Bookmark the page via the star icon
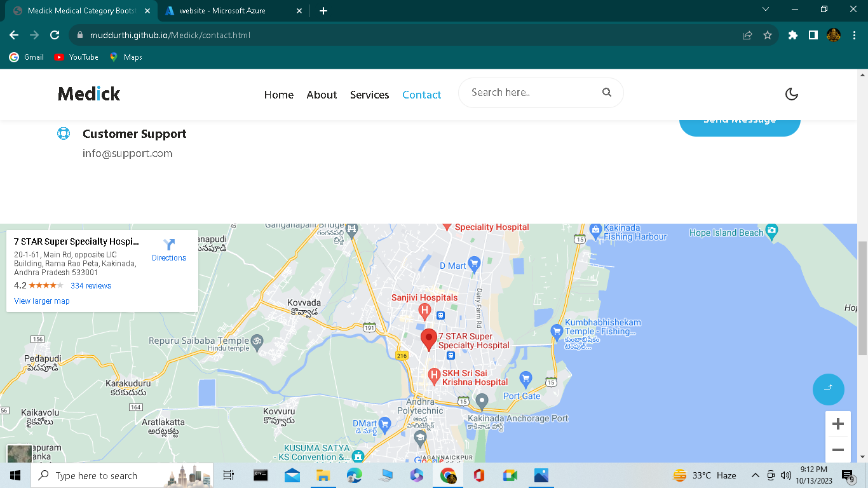The width and height of the screenshot is (868, 488). click(x=769, y=35)
